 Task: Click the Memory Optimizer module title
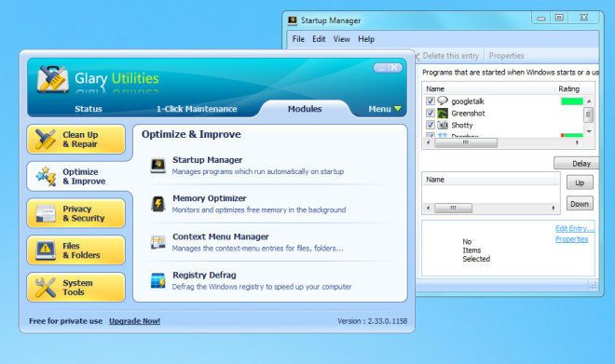210,198
